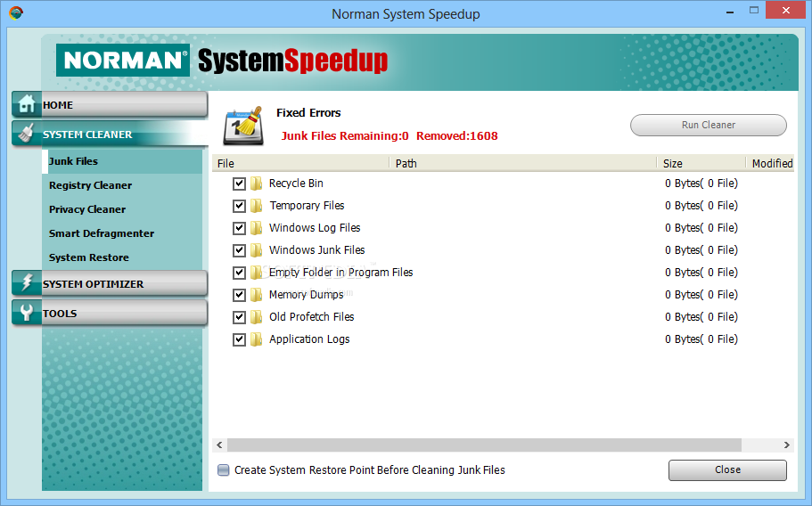Screen dimensions: 812x506
Task: Click the System Optimizer lightning icon
Action: click(27, 283)
